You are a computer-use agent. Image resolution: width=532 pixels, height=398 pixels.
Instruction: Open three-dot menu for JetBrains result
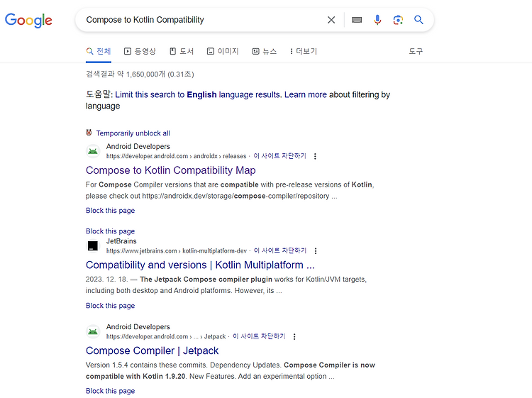[316, 250]
